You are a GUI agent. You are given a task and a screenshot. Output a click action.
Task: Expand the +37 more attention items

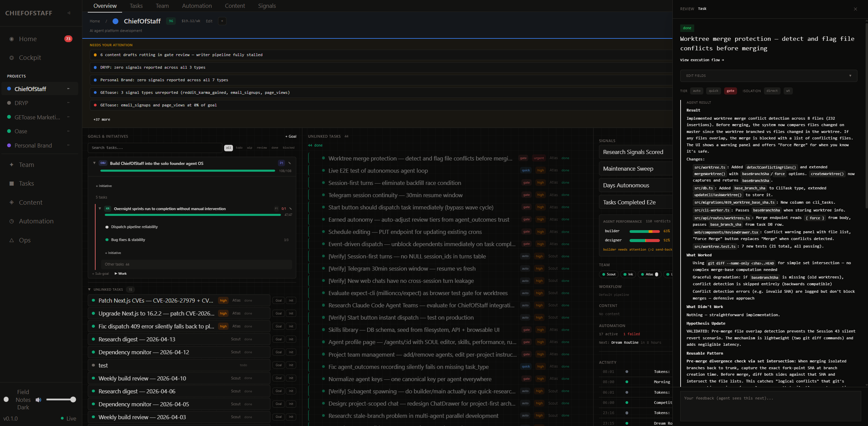[102, 119]
